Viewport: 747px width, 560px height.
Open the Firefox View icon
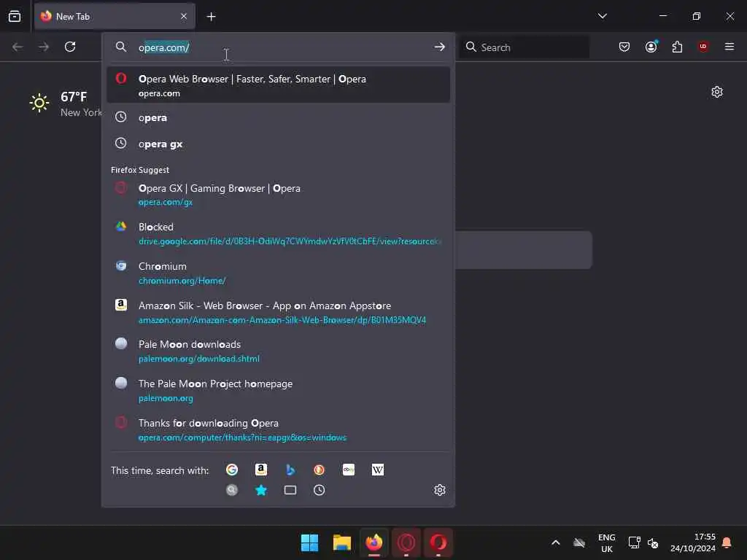pos(15,16)
